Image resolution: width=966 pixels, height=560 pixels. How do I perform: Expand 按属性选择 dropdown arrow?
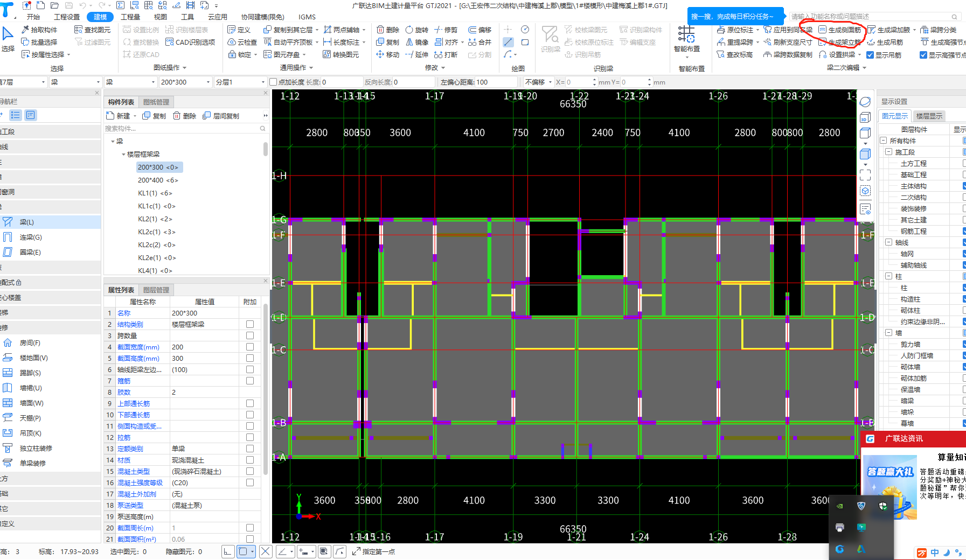tap(69, 54)
